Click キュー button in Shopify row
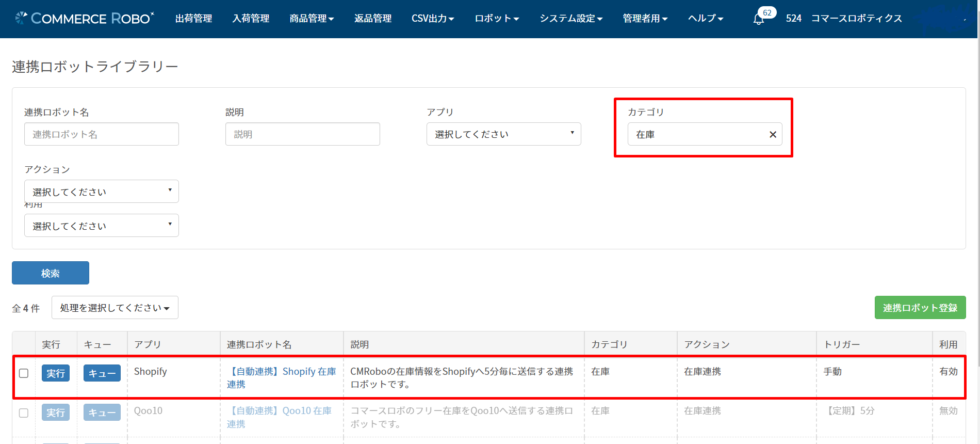The image size is (980, 444). tap(102, 373)
